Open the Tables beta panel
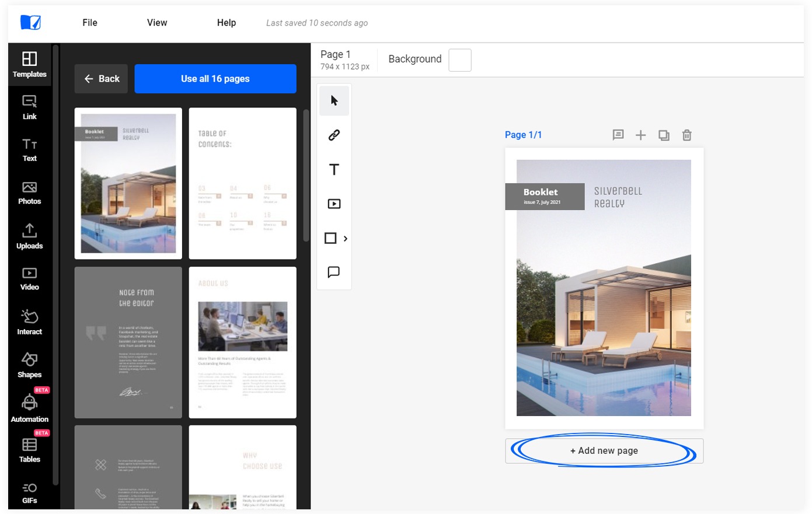 click(x=30, y=450)
